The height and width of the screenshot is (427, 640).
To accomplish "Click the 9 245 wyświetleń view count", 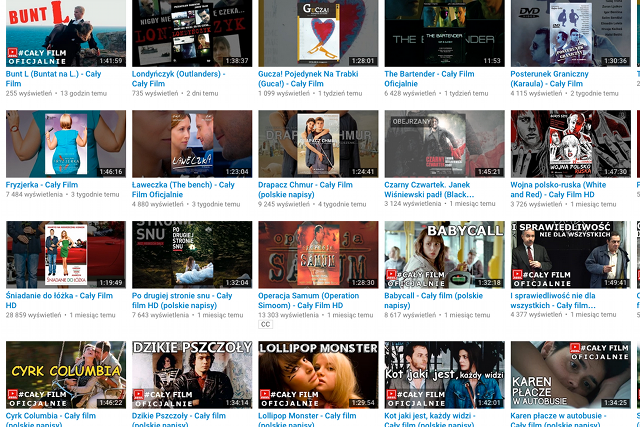I will 284,204.
